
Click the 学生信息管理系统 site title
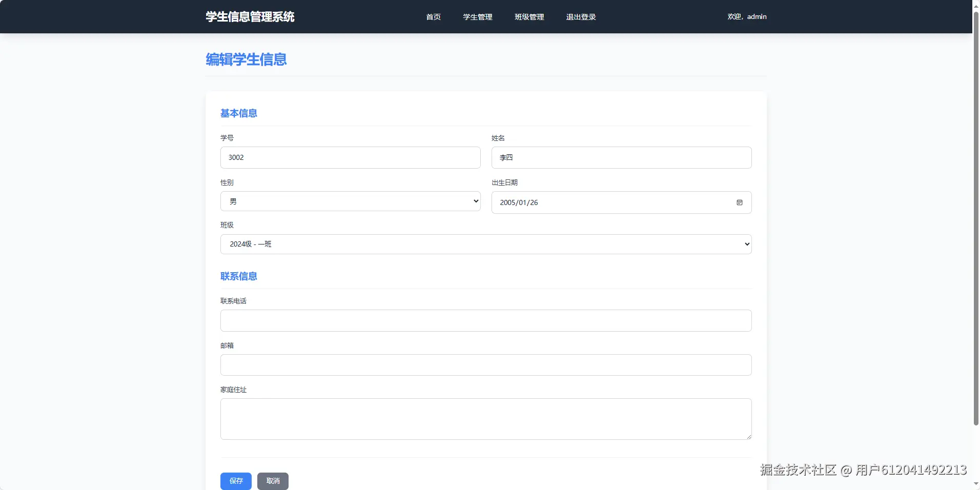(x=250, y=17)
